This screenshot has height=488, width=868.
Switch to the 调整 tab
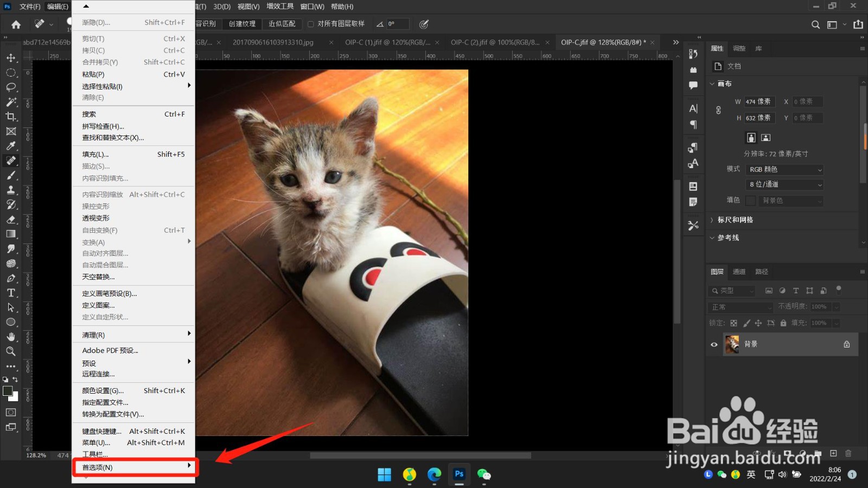739,48
